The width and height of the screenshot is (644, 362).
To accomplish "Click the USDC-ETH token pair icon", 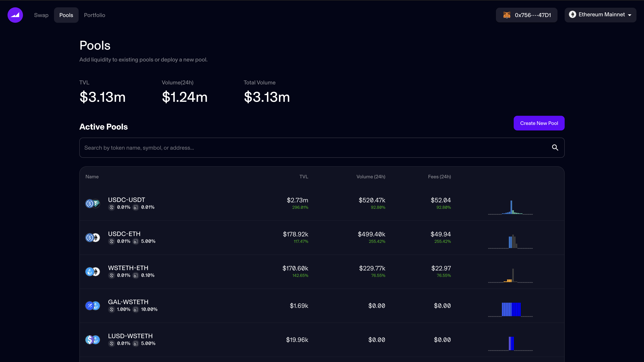I will click(92, 237).
